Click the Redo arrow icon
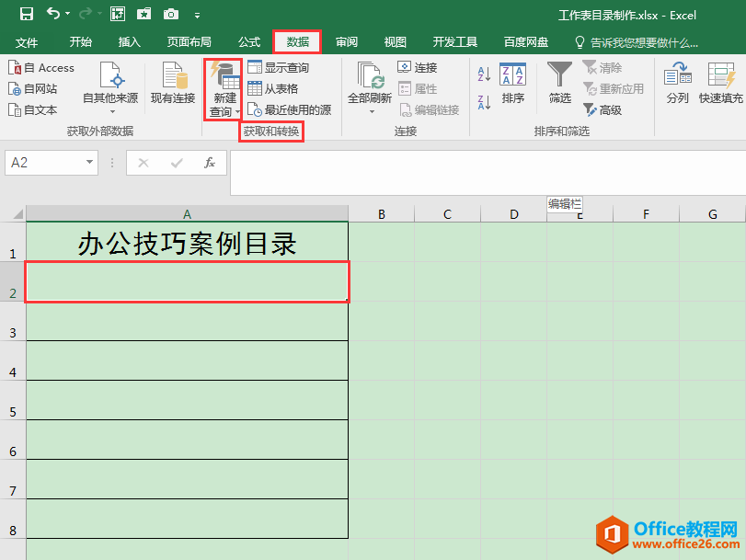 coord(86,14)
